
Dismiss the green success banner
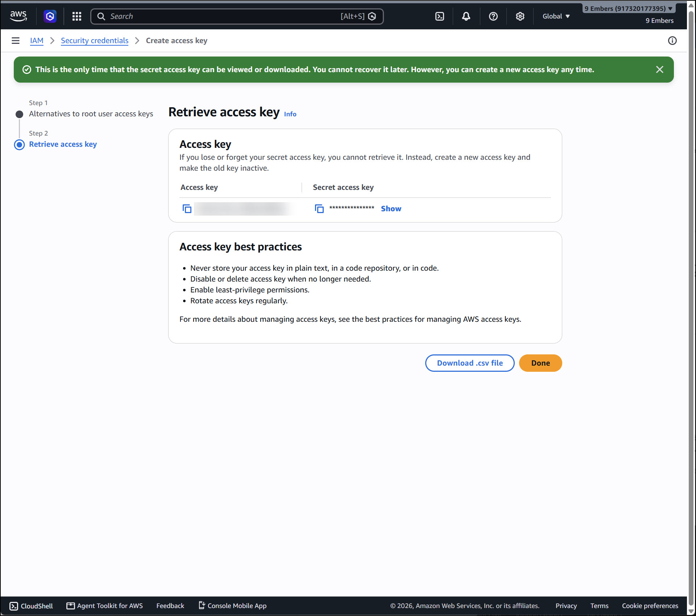(x=660, y=70)
